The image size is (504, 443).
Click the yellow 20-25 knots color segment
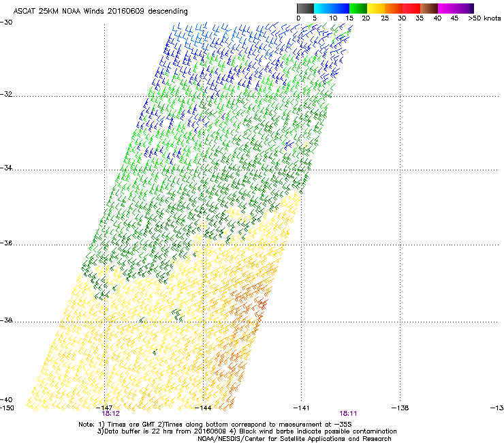coord(376,8)
